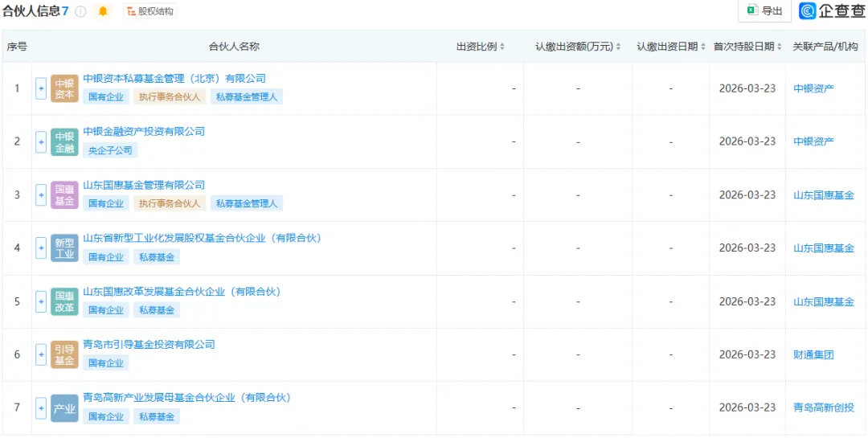Click the 国惠基金 company logo tile
The height and width of the screenshot is (438, 868).
(x=65, y=195)
